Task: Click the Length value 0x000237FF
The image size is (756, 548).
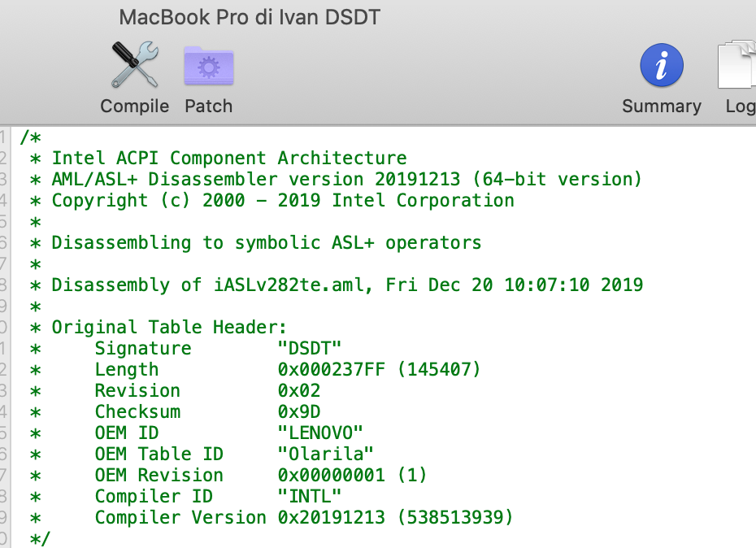Action: click(331, 369)
